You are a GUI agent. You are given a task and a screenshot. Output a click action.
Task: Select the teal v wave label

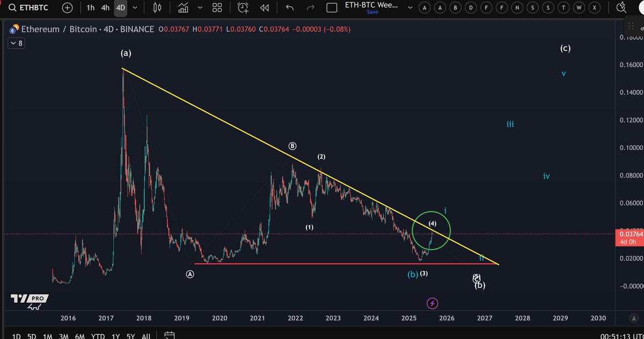(563, 73)
